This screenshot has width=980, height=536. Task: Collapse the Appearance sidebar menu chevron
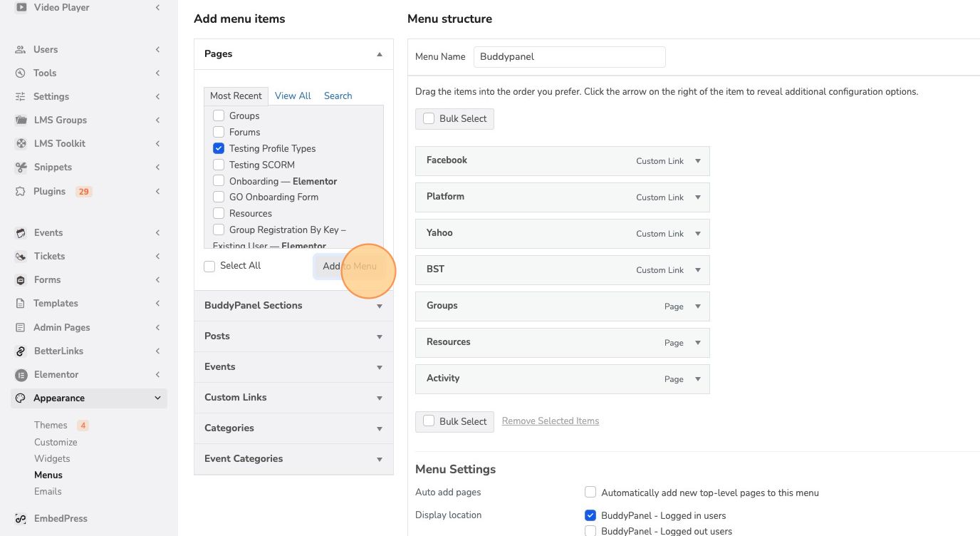157,398
